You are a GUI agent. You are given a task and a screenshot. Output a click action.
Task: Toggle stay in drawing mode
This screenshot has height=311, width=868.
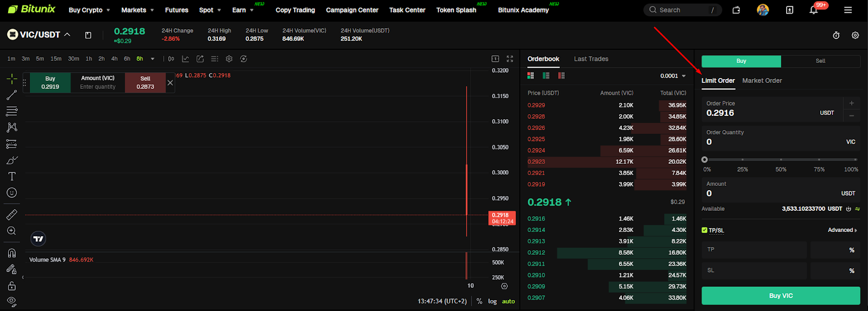point(11,269)
